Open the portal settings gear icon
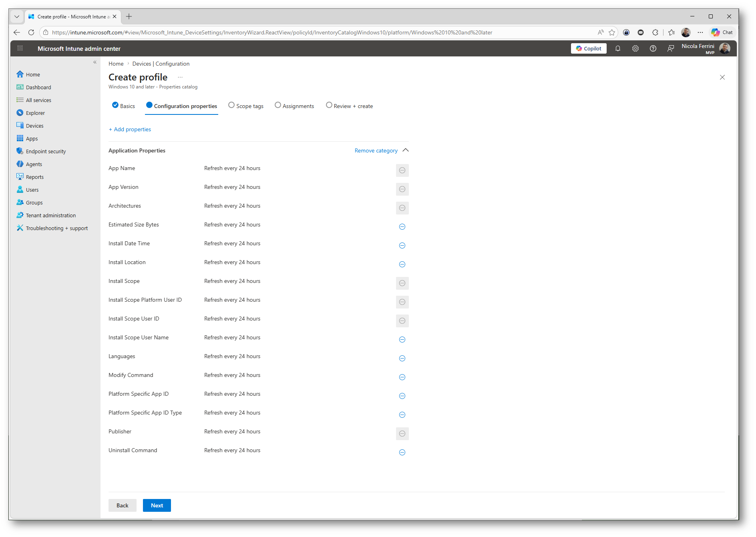This screenshot has height=537, width=756. tap(635, 48)
